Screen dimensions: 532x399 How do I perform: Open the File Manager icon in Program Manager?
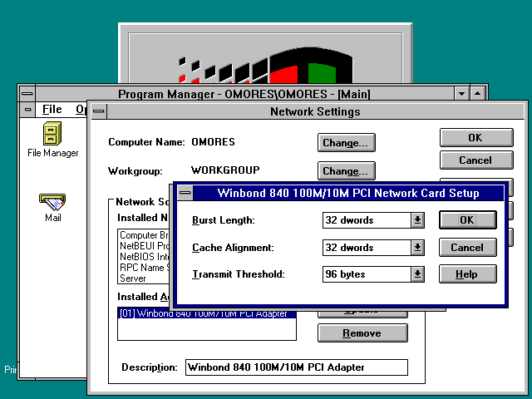[x=52, y=139]
